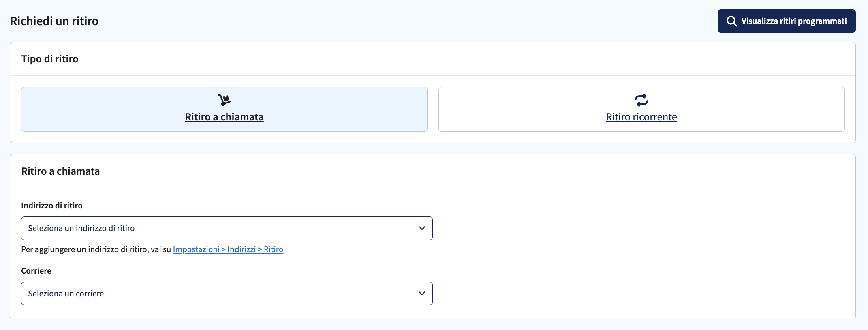
Task: Click the Tipo di ritiro section header
Action: [x=50, y=59]
